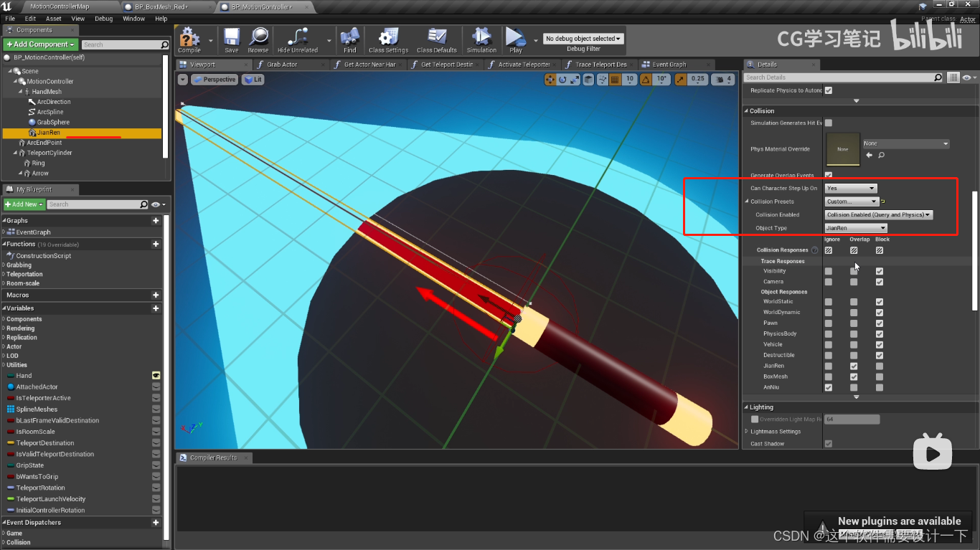Click Browse in the toolbar
This screenshot has height=550, width=980.
pos(258,40)
